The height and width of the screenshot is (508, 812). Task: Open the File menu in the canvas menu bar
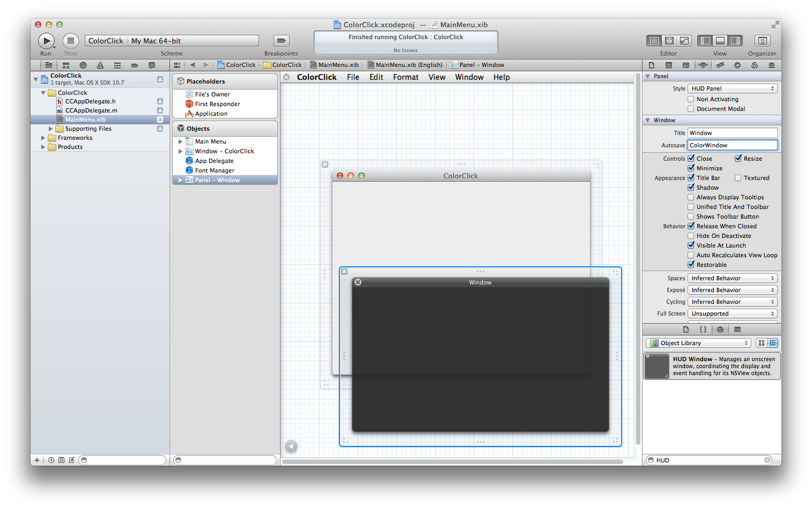pyautogui.click(x=353, y=77)
